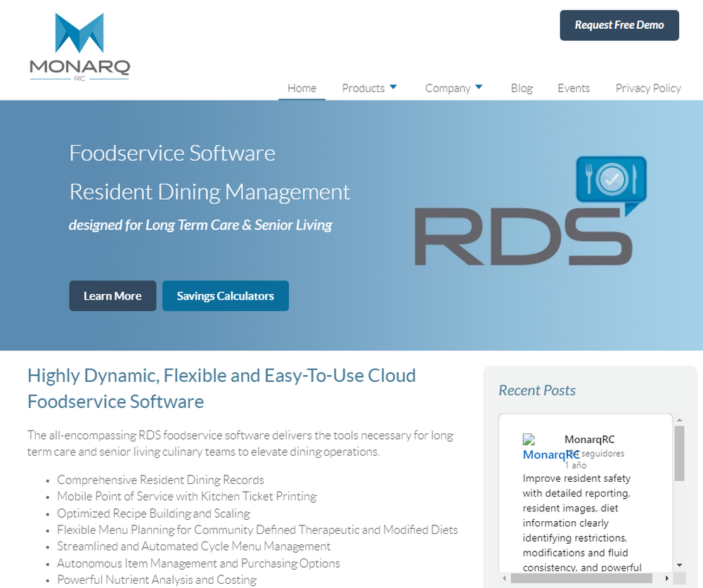Select Home in the navigation bar
Viewport: 703px width, 588px height.
[302, 88]
